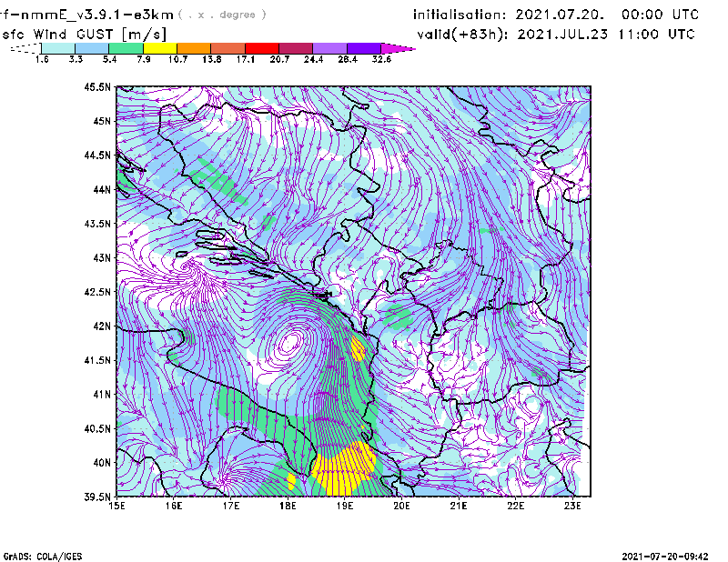Pick the orange 10.7–13.8 legend swatch
728x562 pixels.
coord(194,48)
